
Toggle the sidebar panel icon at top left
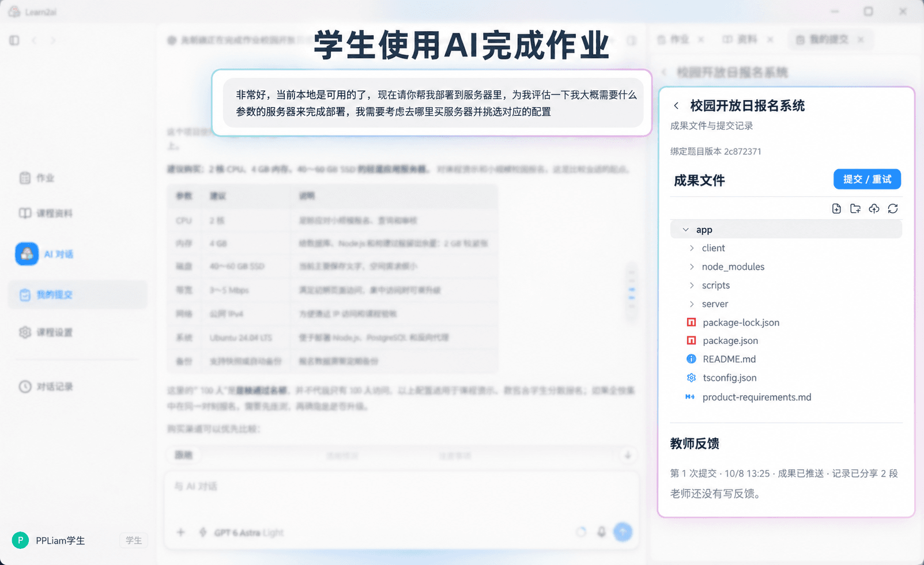click(x=14, y=40)
